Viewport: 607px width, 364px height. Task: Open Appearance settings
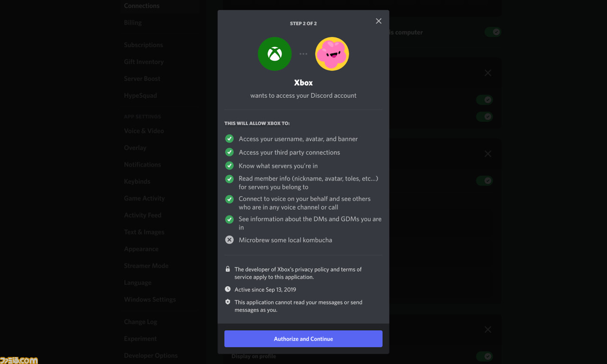141,249
